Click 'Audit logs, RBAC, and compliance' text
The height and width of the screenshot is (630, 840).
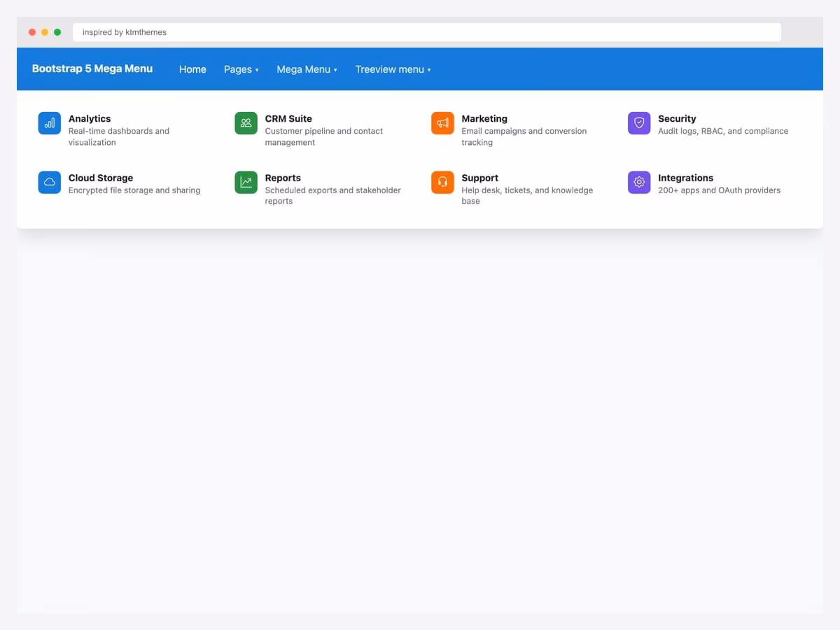coord(723,131)
